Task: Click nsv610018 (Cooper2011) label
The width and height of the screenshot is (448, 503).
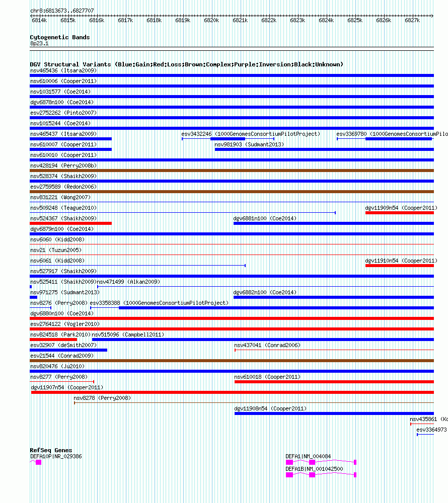Action: coord(267,378)
